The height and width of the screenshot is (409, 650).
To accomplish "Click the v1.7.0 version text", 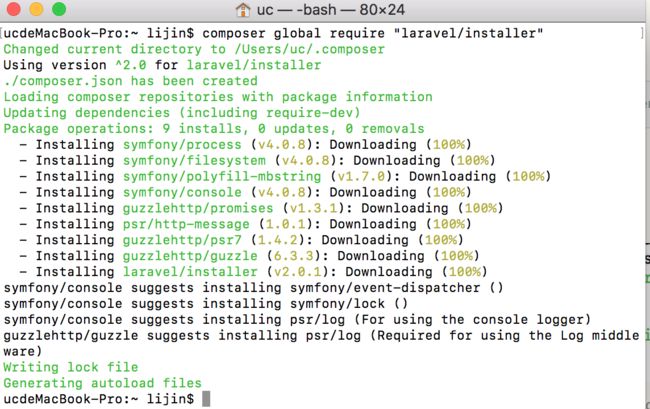I will 361,176.
